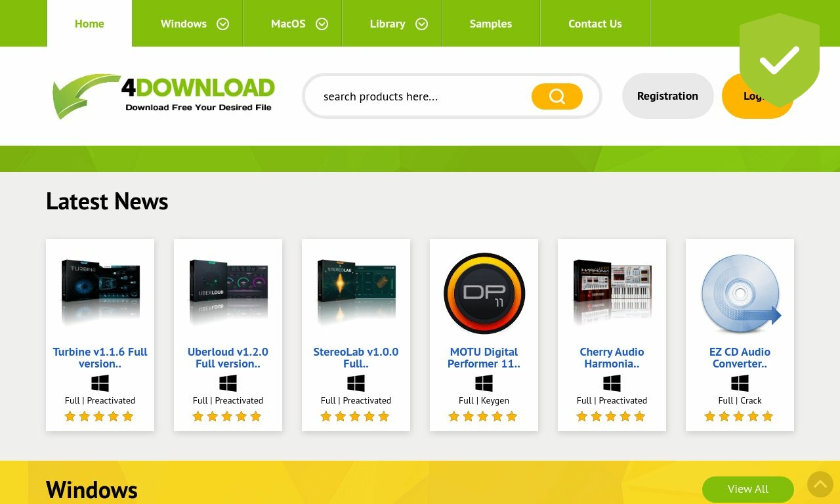Open the Samples menu item
The image size is (840, 504).
(x=491, y=24)
